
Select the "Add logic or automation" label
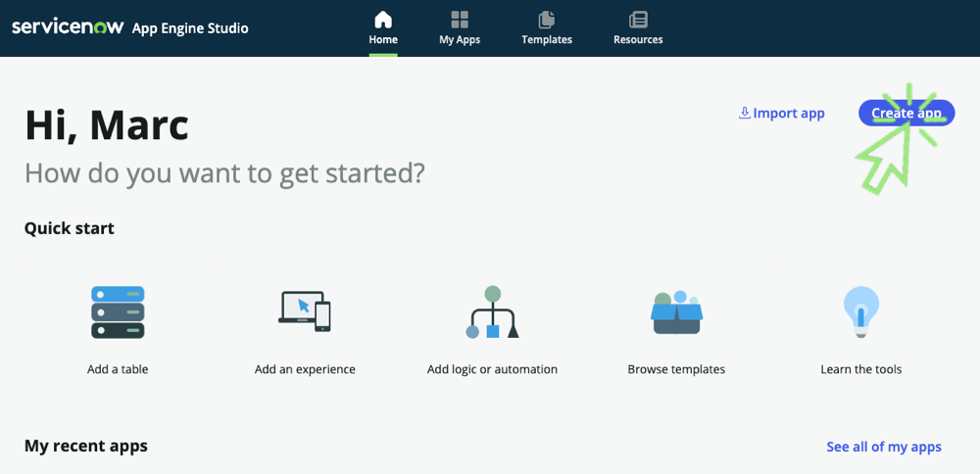pos(492,369)
